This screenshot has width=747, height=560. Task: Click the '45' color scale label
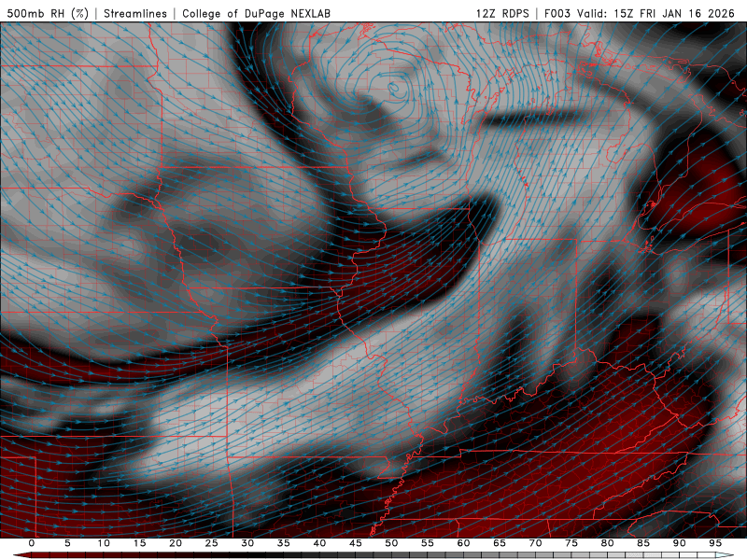pyautogui.click(x=356, y=543)
